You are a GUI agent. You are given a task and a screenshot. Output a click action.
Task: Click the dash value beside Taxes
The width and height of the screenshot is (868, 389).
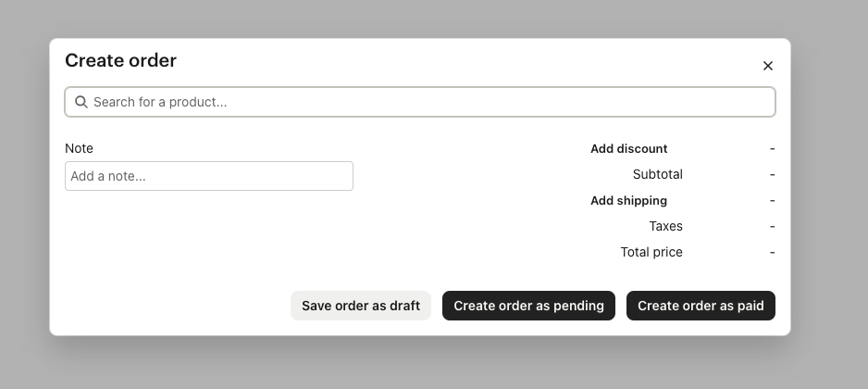click(x=773, y=227)
